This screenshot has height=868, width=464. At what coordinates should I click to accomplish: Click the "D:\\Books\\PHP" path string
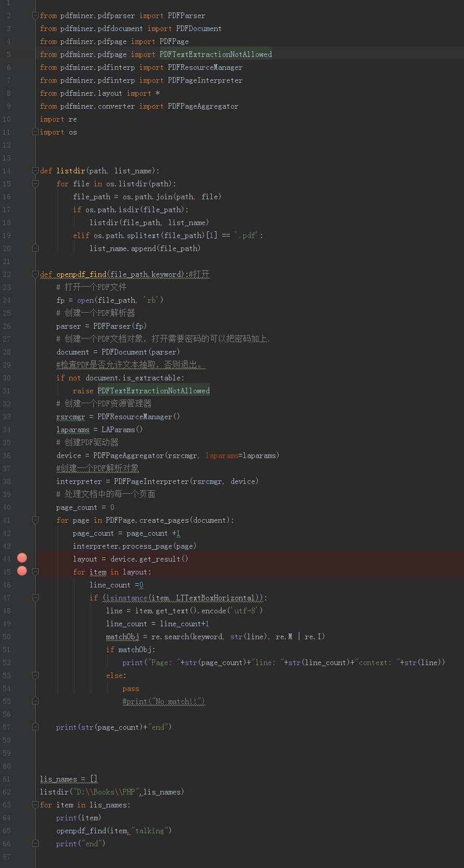[x=106, y=792]
